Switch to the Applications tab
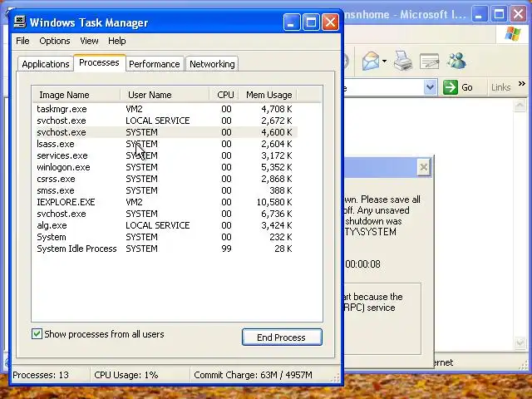Viewport: 532px width, 399px height. point(46,64)
